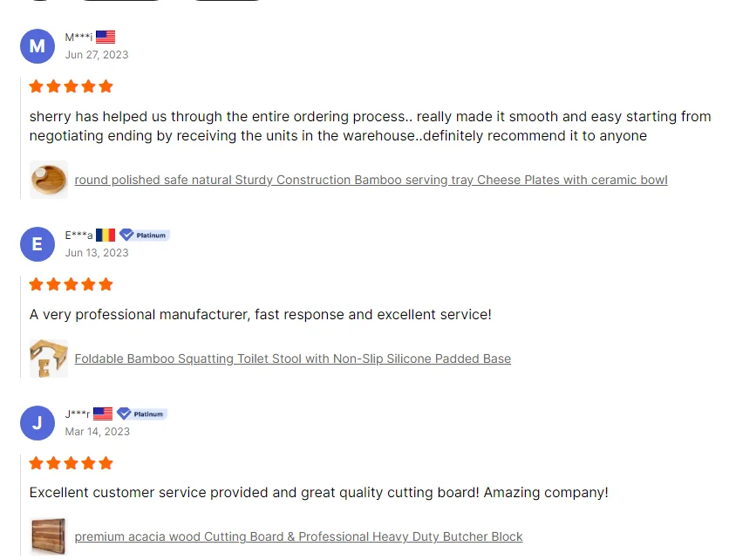736x560 pixels.
Task: Click Platinum badge beside E***a
Action: click(x=145, y=235)
